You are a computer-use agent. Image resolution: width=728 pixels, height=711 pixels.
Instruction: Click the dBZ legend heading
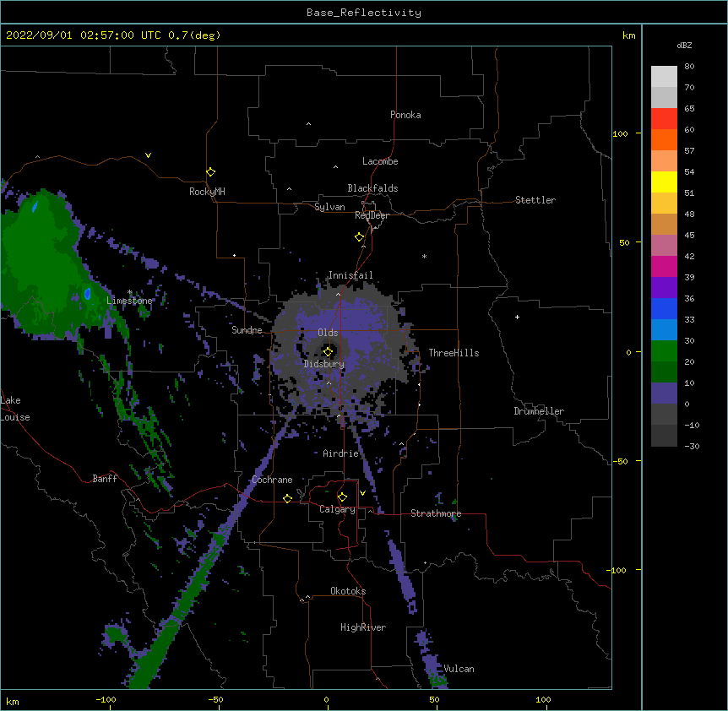684,46
